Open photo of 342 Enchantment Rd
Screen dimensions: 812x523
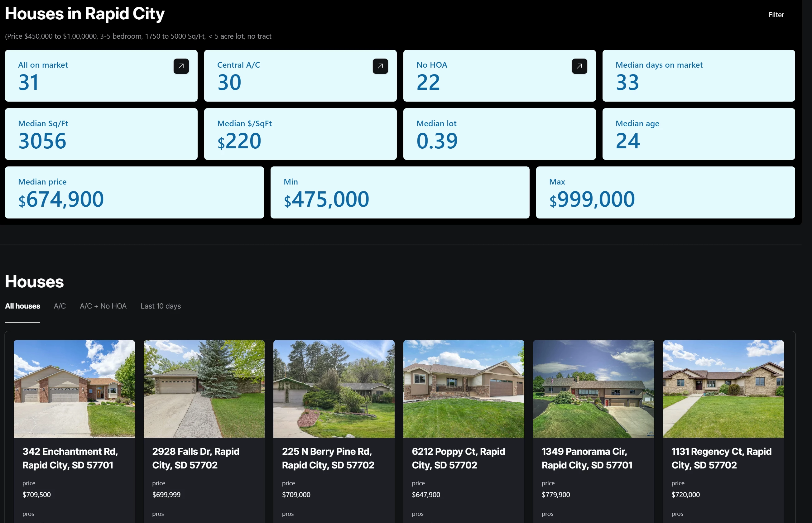click(x=74, y=389)
